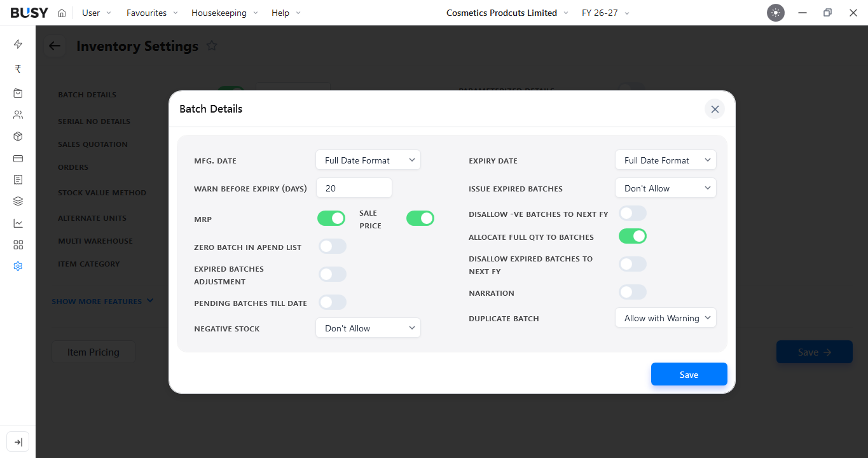
Task: Open settings gear sidebar icon
Action: [x=18, y=267]
